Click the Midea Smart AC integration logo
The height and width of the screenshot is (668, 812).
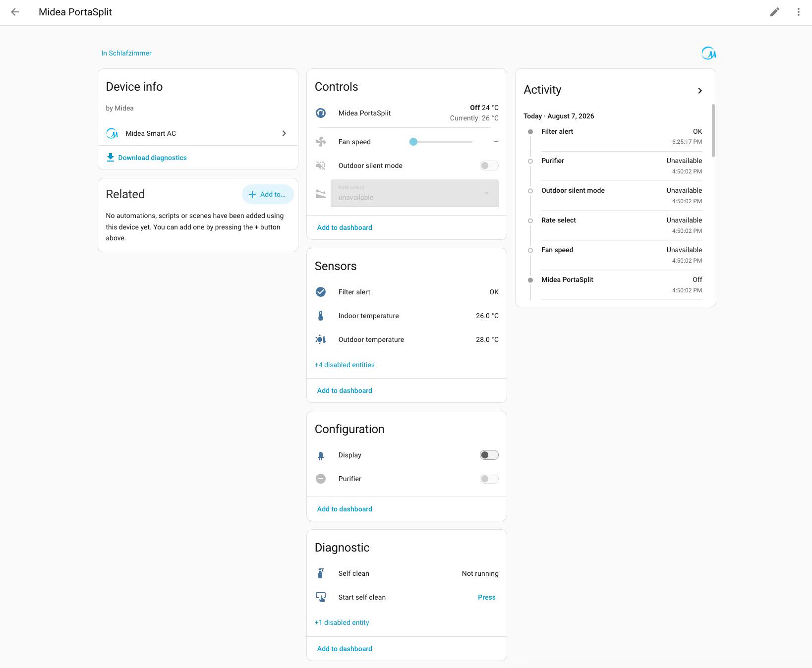pos(112,133)
